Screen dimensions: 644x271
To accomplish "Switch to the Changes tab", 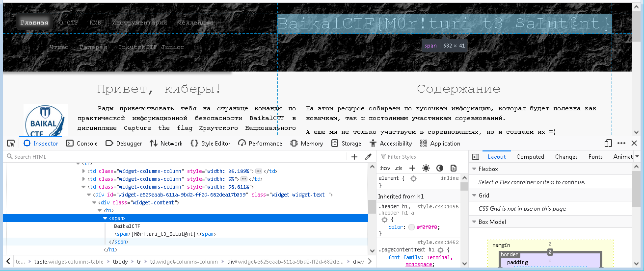I will pyautogui.click(x=566, y=157).
